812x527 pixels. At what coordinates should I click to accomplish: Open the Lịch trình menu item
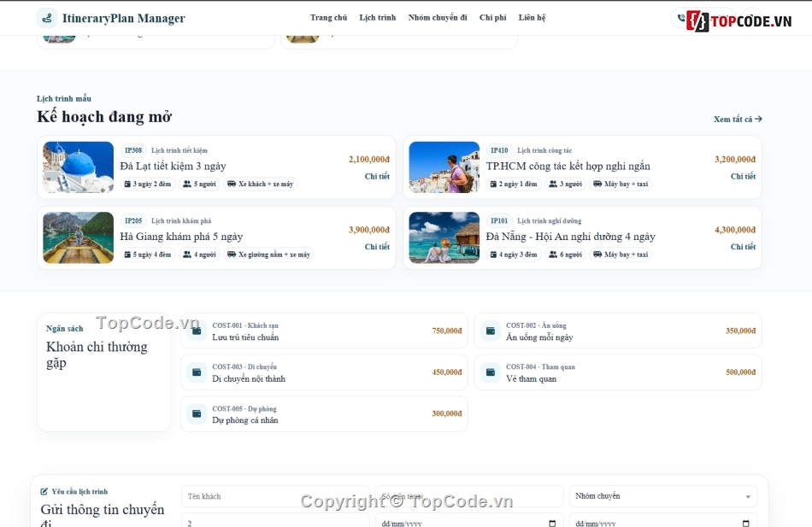[x=378, y=18]
